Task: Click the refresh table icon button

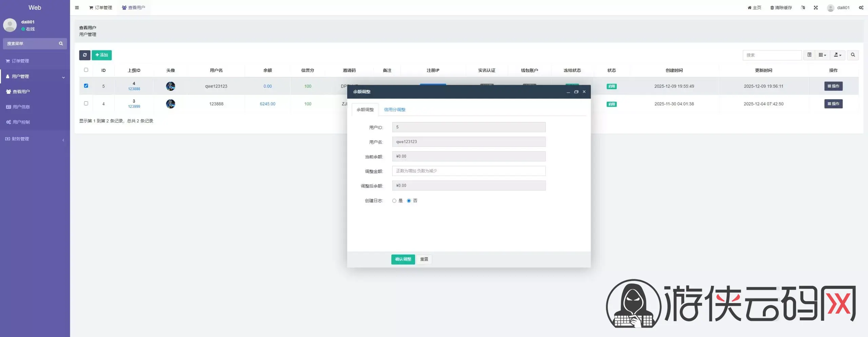Action: 84,55
